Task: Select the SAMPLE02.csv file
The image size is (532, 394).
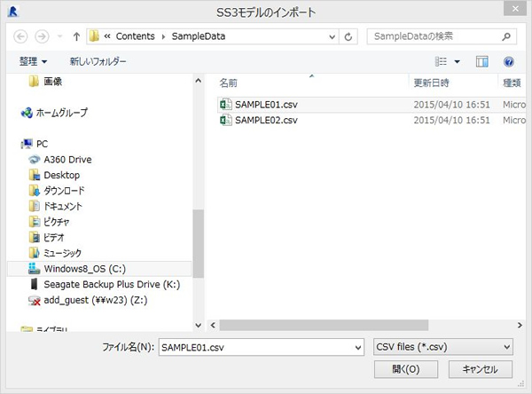Action: [x=372, y=120]
